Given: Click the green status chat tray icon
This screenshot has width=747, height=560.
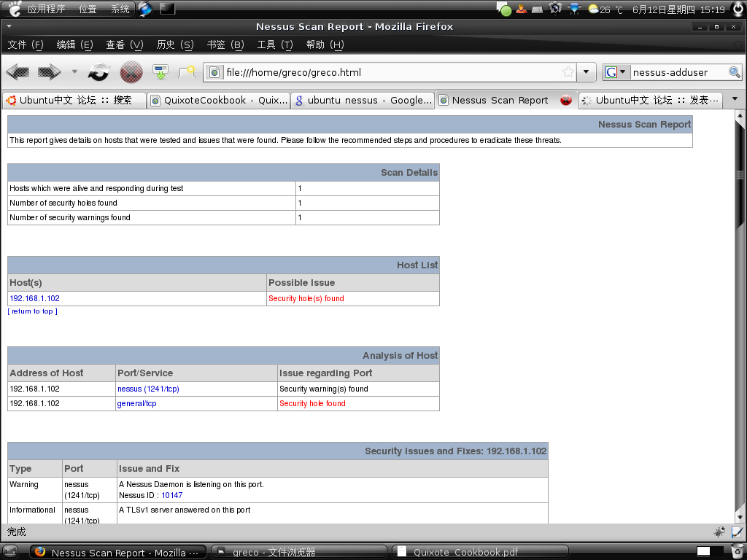Looking at the screenshot, I should (x=505, y=9).
